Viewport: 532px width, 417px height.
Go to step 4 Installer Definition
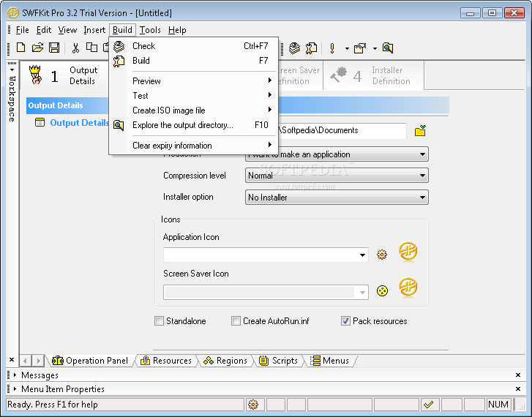pos(373,75)
